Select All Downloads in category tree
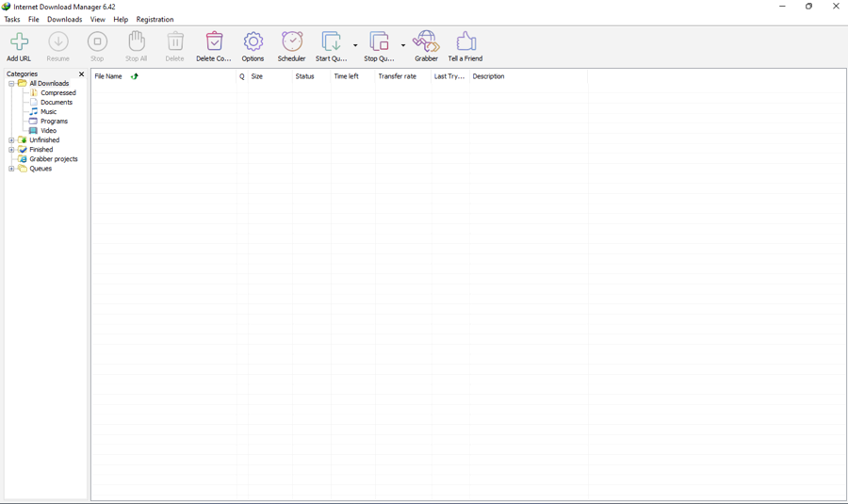The height and width of the screenshot is (504, 848). point(49,83)
